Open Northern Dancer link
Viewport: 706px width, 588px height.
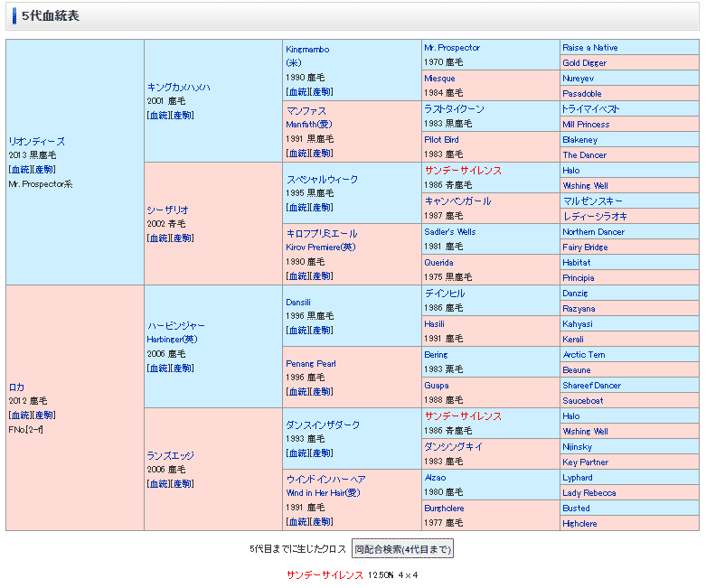click(x=593, y=232)
